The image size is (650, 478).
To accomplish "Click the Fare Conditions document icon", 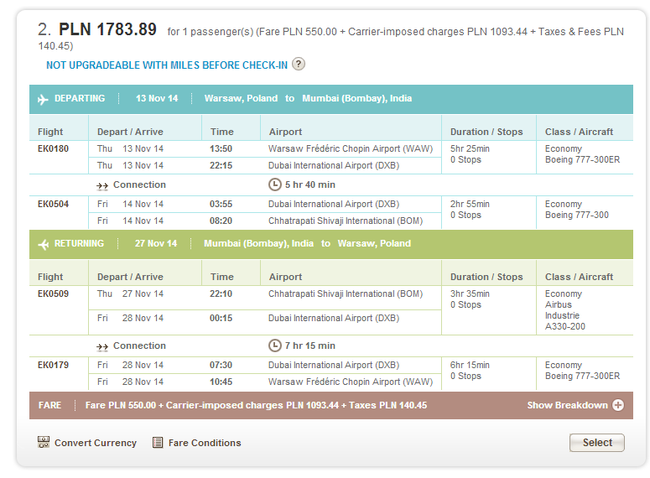I will (158, 442).
